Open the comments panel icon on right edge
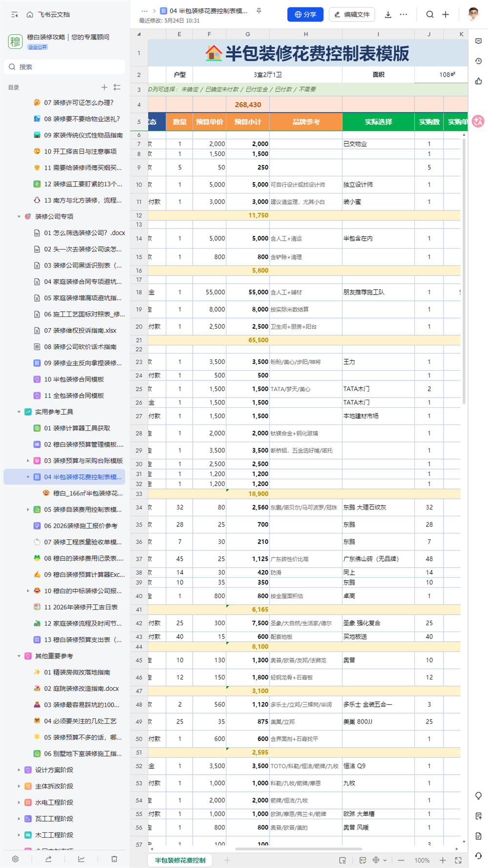This screenshot has height=868, width=488. click(478, 42)
